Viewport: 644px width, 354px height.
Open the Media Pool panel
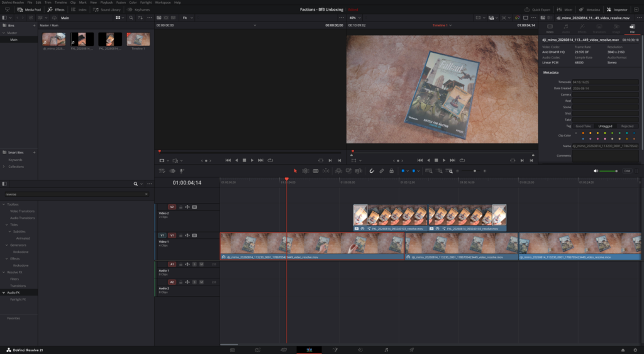(x=29, y=9)
